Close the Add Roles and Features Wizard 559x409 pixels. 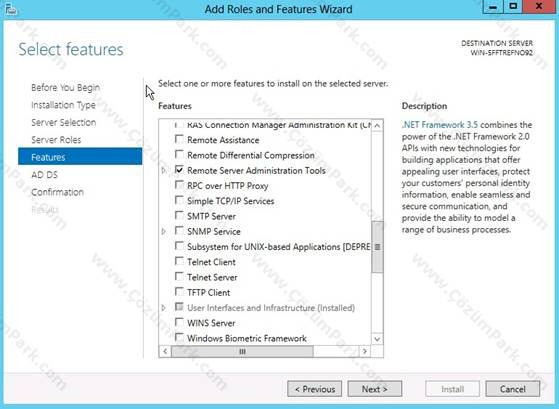539,7
